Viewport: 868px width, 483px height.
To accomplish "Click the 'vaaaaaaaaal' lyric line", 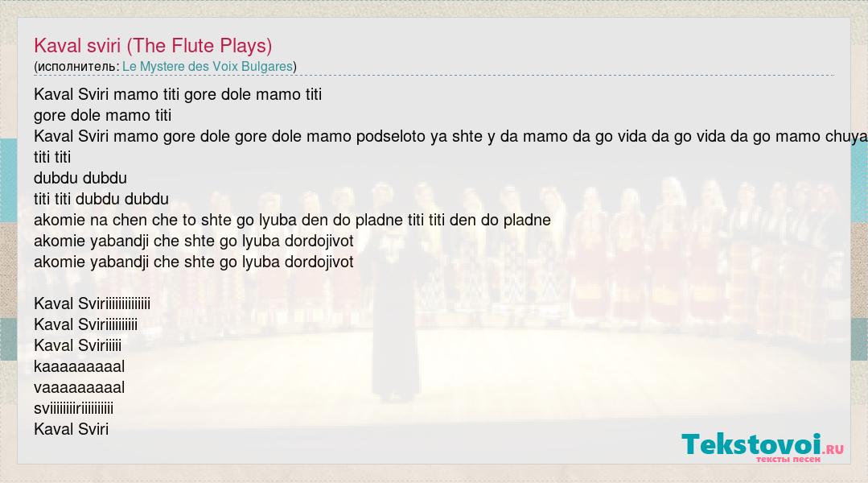I will coord(79,388).
